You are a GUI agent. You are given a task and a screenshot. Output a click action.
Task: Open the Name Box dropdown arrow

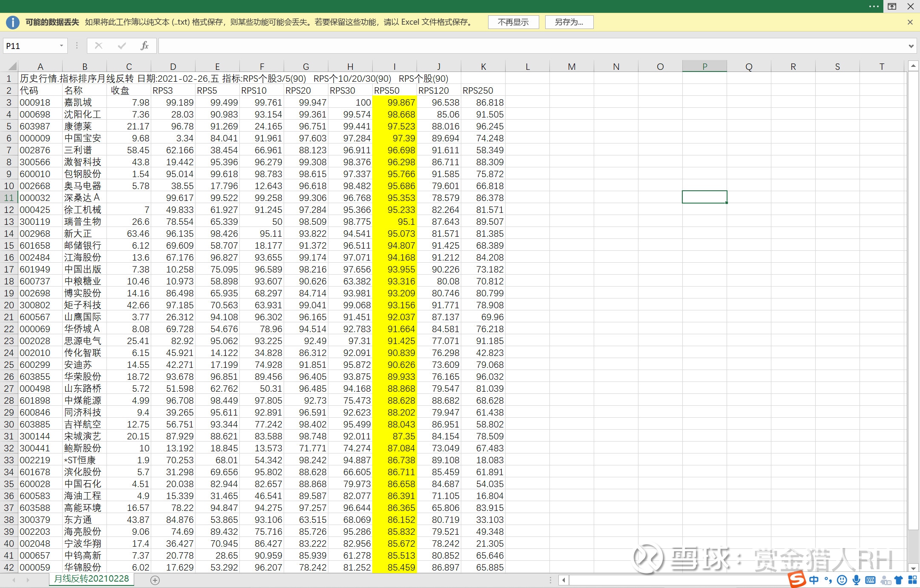[x=61, y=46]
